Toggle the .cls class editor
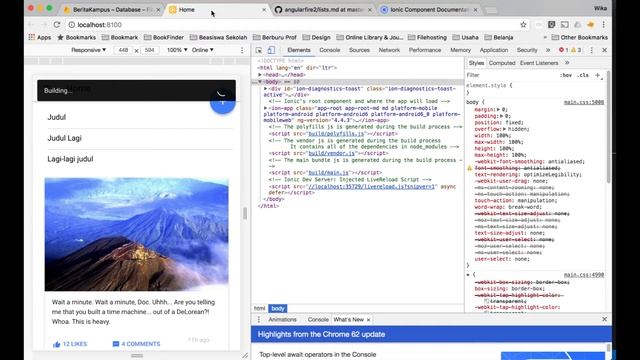 pos(584,75)
